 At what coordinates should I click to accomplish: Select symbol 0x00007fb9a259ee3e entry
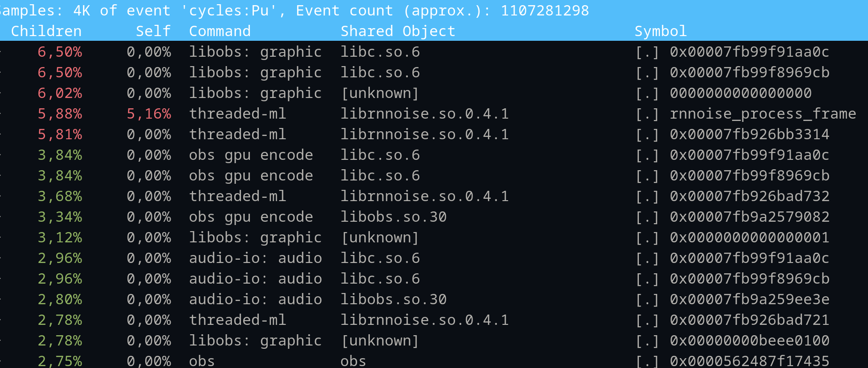tap(750, 299)
